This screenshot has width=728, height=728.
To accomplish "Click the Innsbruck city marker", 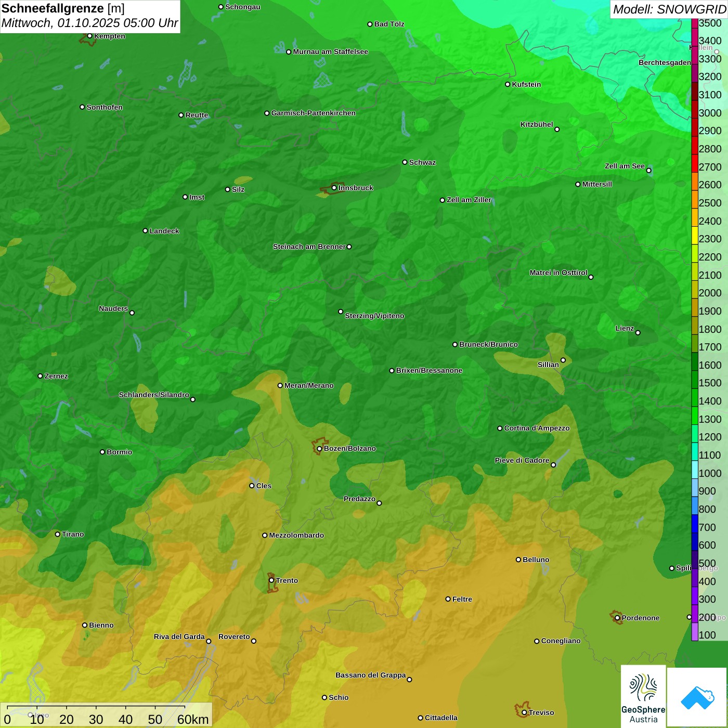I will 334,188.
